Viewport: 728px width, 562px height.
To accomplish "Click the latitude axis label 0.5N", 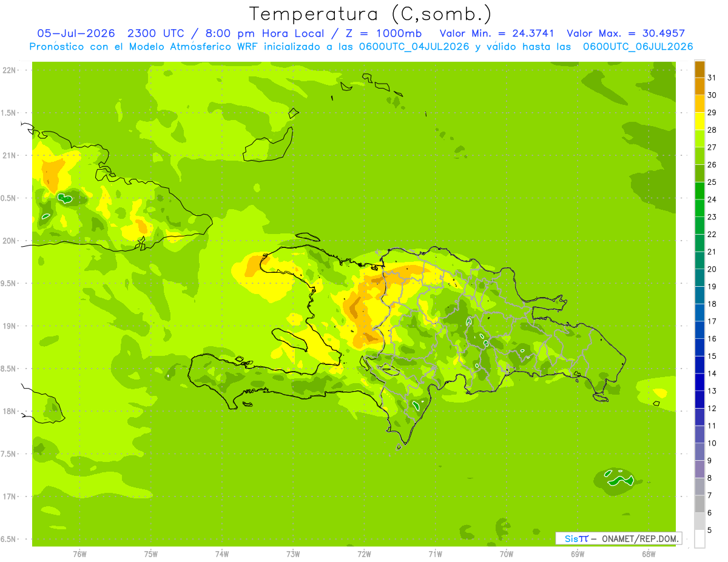I will click(x=9, y=198).
